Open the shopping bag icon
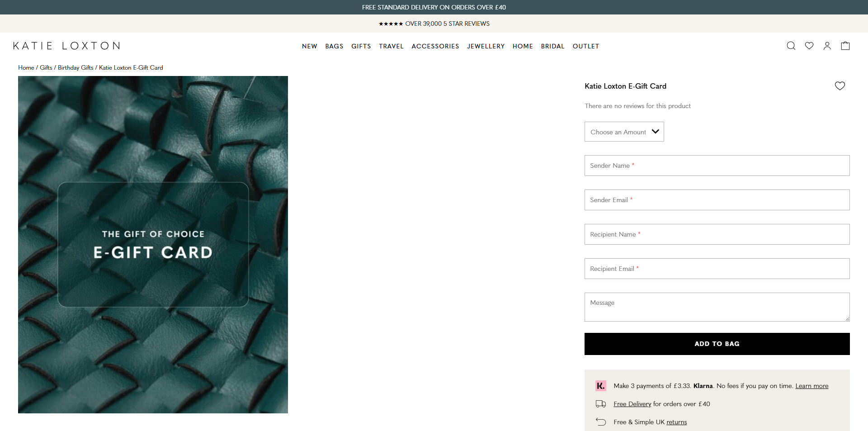This screenshot has width=868, height=431. (x=845, y=46)
